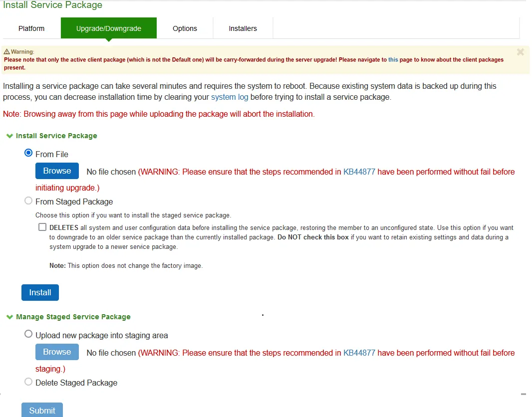Click the Submit button
The height and width of the screenshot is (417, 532).
coord(42,410)
